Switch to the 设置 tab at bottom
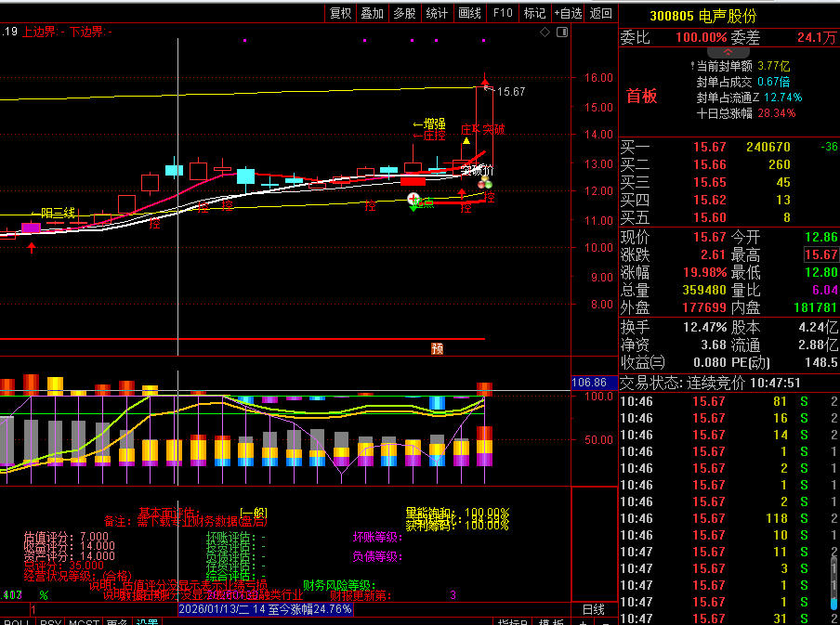Image resolution: width=840 pixels, height=625 pixels. tap(148, 622)
